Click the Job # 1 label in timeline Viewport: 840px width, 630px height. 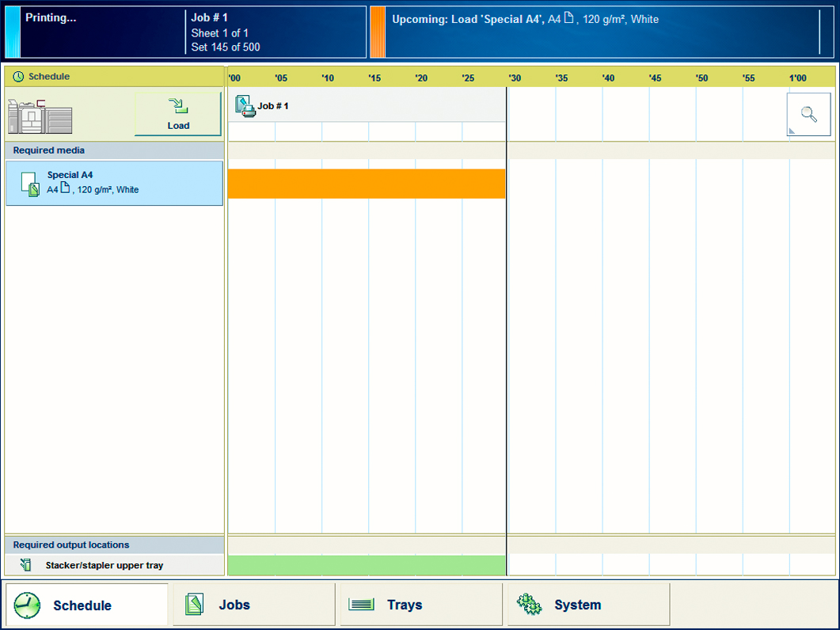click(273, 106)
